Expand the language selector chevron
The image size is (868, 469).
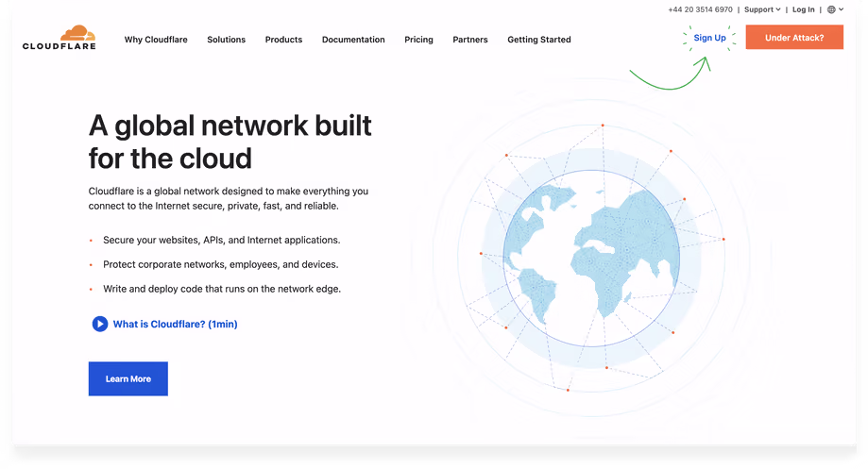click(x=841, y=9)
